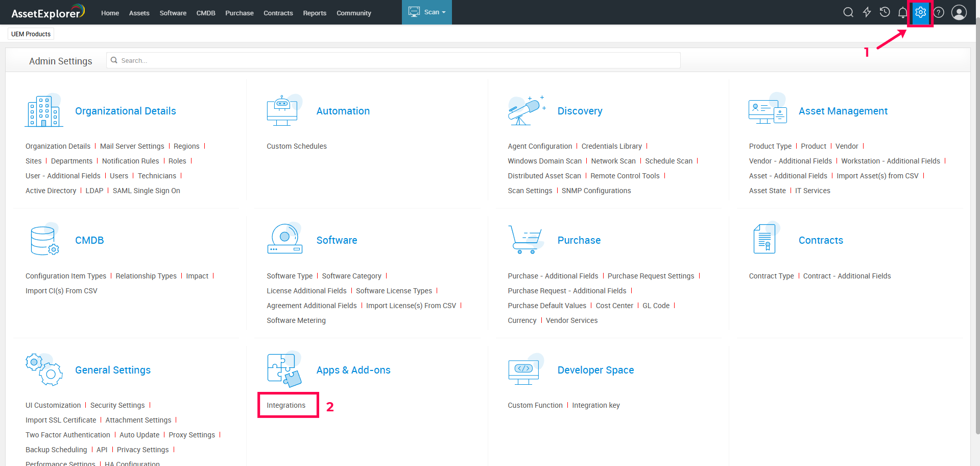980x466 pixels.
Task: Open Contract Type link
Action: click(772, 276)
